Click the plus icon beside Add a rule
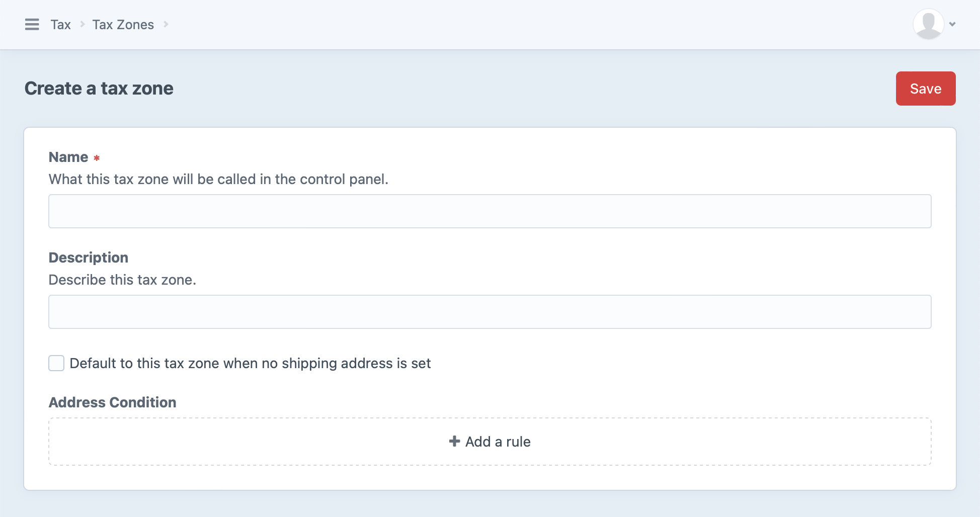The image size is (980, 517). [x=454, y=441]
